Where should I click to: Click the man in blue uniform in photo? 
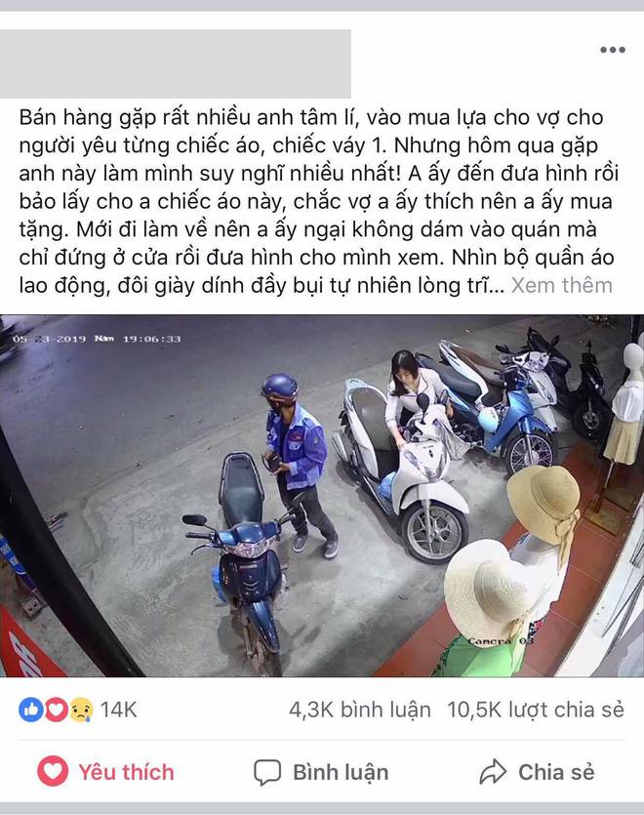point(300,464)
